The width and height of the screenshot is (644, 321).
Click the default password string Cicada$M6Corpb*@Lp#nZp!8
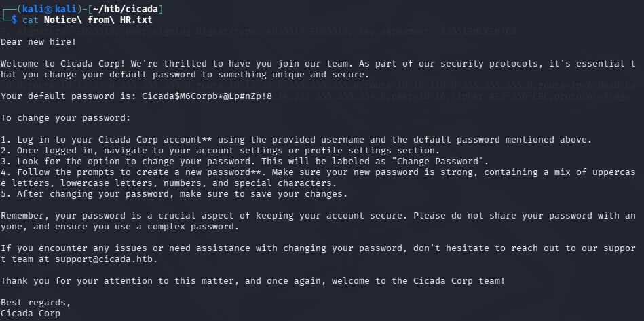click(207, 96)
